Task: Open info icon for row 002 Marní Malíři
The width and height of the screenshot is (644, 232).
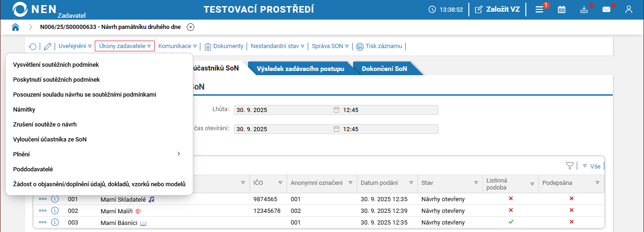Action: (x=55, y=211)
